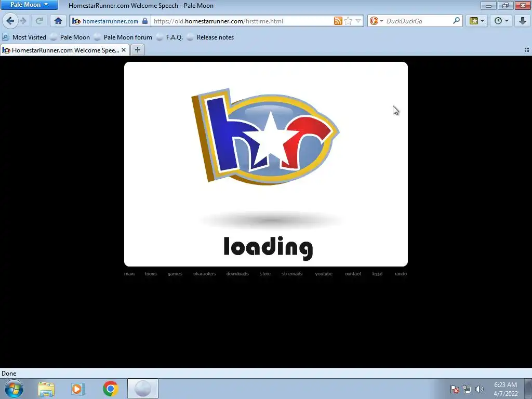Expand the Bookmarks button dropdown arrow
The width and height of the screenshot is (532, 399).
483,21
